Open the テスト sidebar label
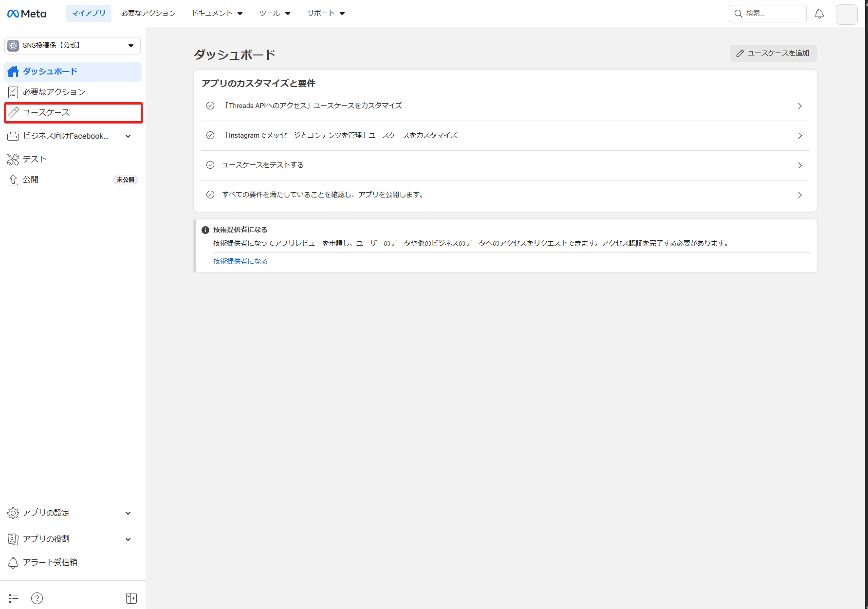Screen dimensions: 868x609 (35, 159)
